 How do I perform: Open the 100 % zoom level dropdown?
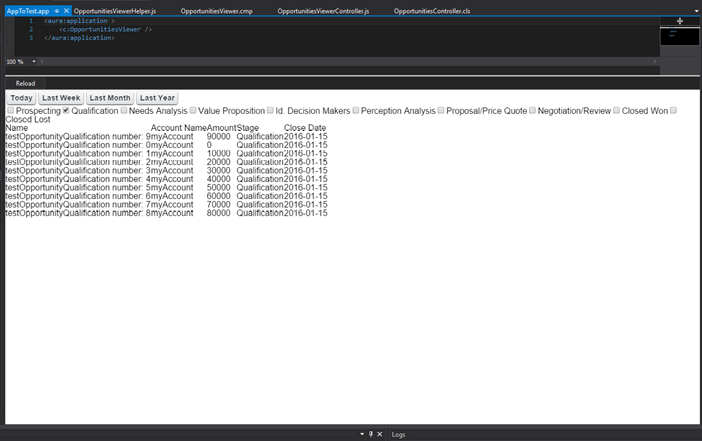[x=34, y=61]
